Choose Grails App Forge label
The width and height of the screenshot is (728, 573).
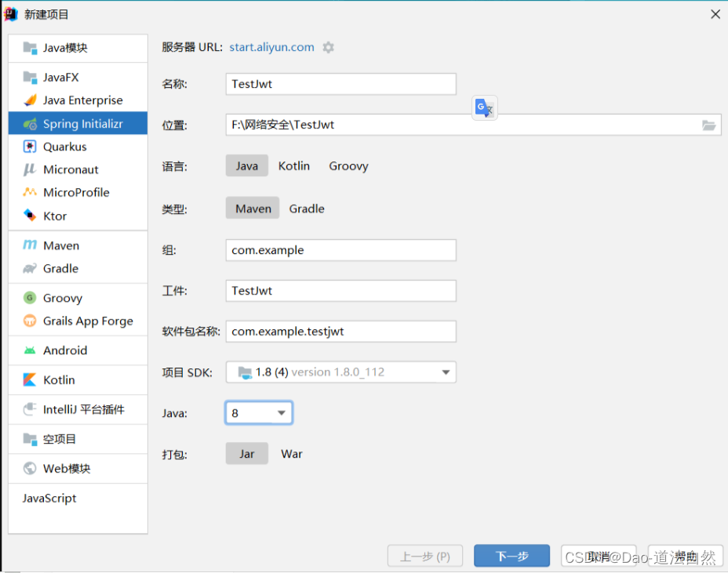click(88, 321)
